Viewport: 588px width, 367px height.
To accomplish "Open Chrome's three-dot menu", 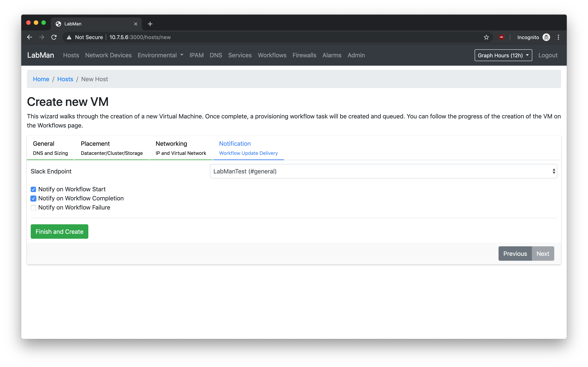I will 558,37.
